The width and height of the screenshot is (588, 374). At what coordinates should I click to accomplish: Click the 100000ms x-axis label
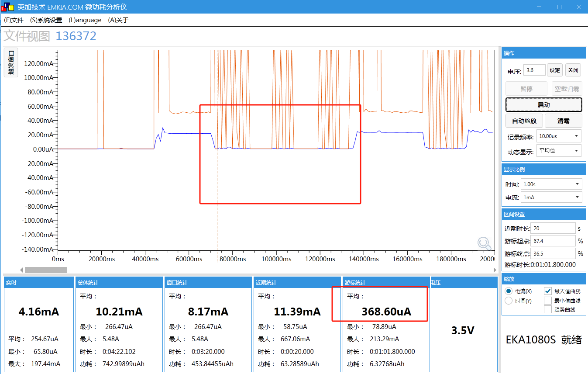coord(276,259)
